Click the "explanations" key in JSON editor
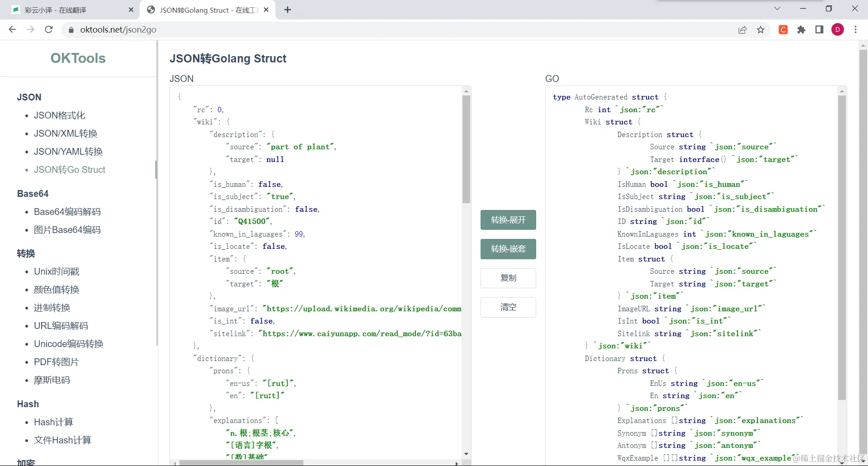The image size is (868, 466). 238,421
